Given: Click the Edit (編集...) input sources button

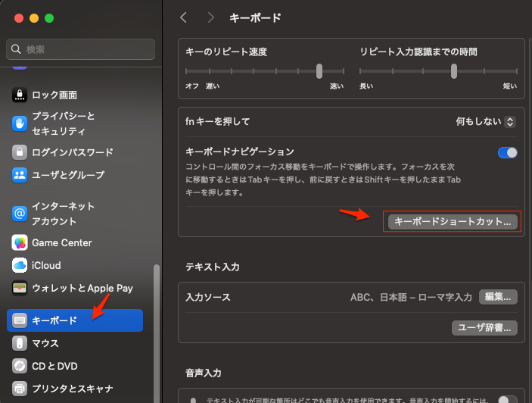Looking at the screenshot, I should point(499,297).
